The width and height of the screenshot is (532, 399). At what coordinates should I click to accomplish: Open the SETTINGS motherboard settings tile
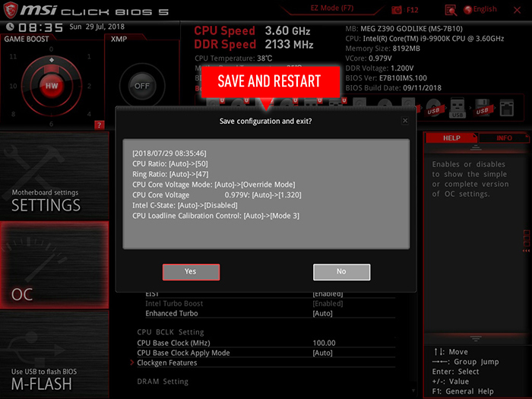54,176
